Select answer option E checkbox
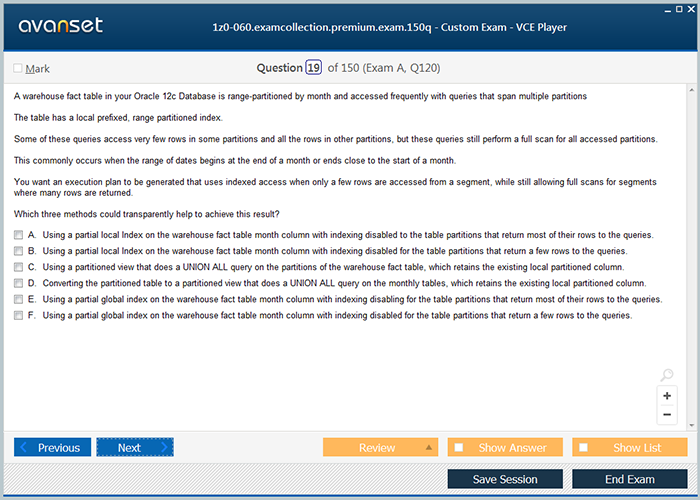Screen dimensions: 700x500 (18, 299)
